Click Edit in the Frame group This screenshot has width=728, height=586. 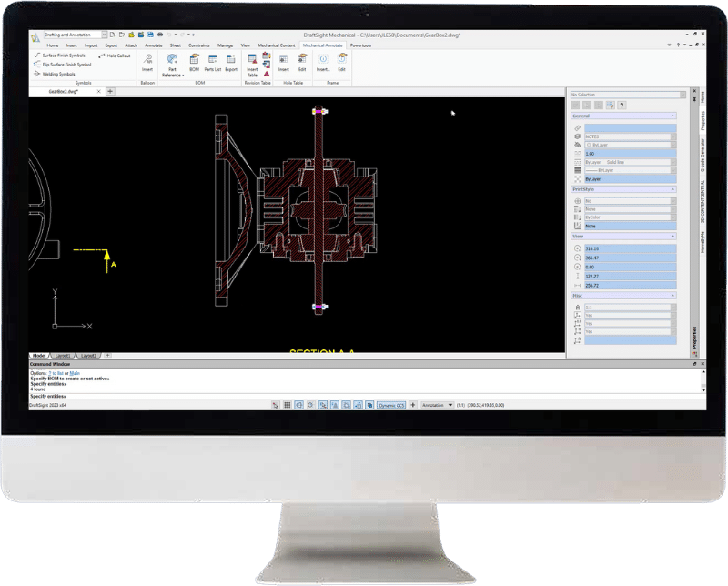(342, 62)
